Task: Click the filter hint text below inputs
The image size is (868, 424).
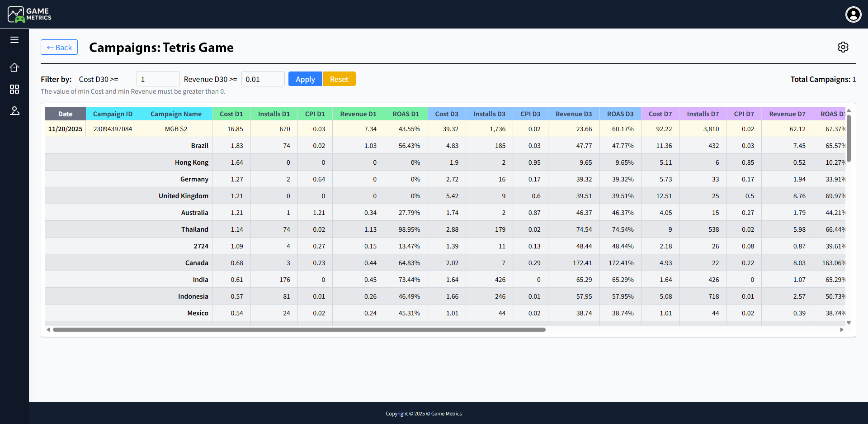Action: point(133,91)
